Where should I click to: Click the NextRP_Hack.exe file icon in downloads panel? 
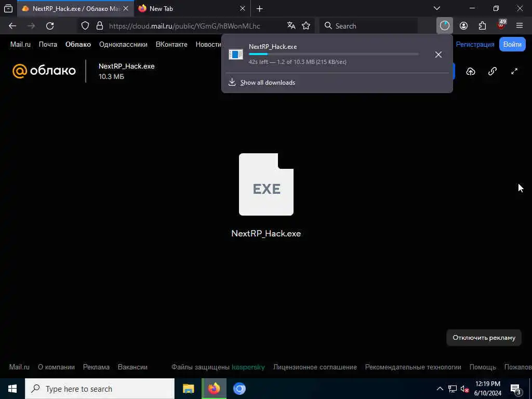(236, 54)
